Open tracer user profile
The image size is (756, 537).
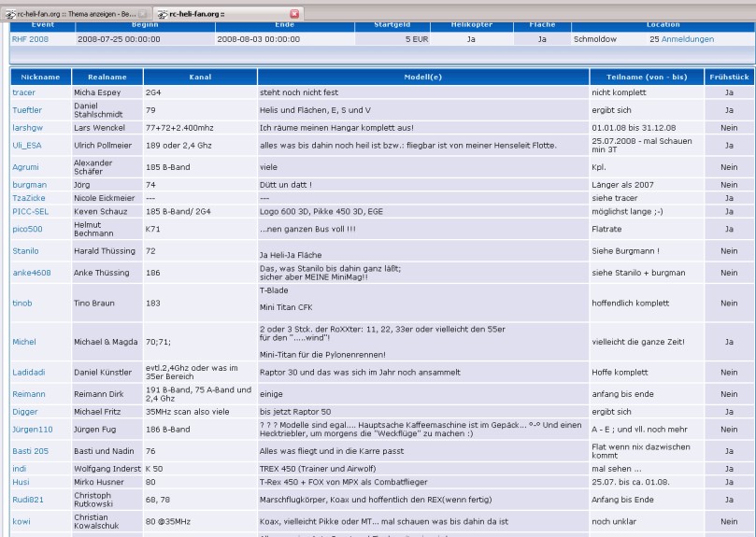[23, 92]
